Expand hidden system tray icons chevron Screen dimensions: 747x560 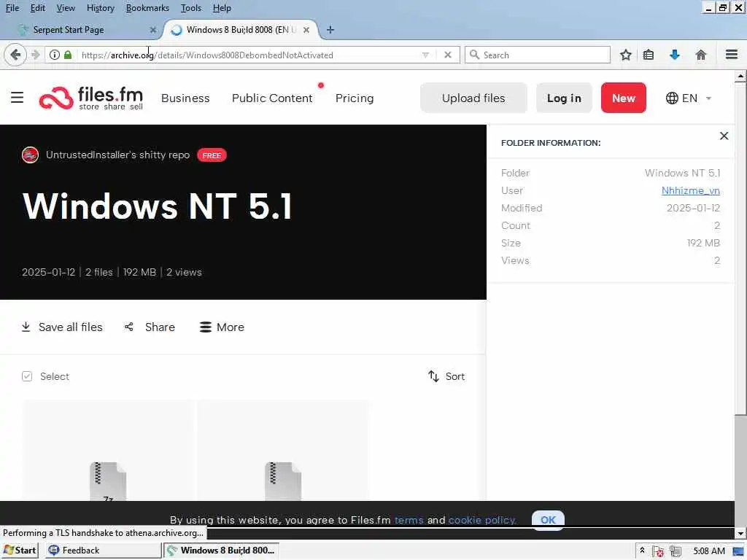pyautogui.click(x=642, y=550)
